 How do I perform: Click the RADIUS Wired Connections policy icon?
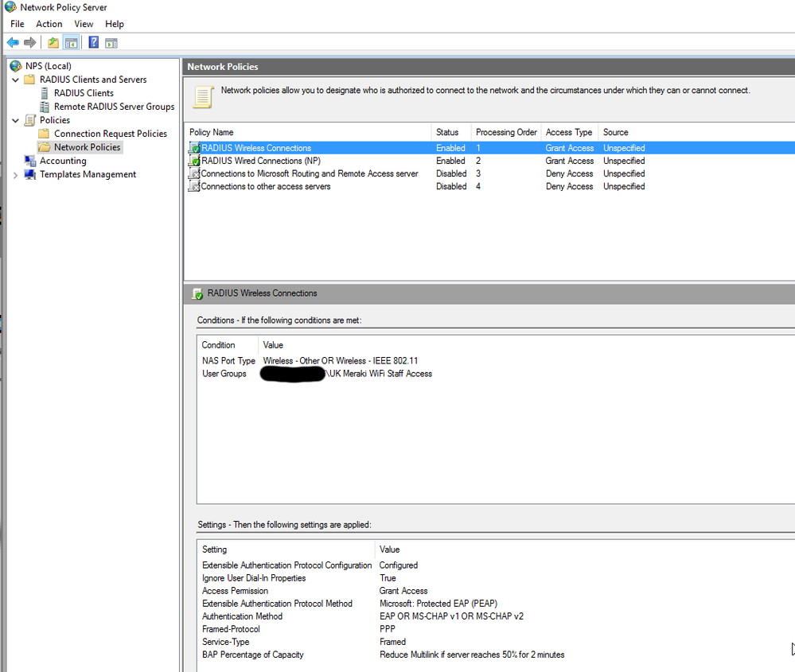[x=194, y=161]
